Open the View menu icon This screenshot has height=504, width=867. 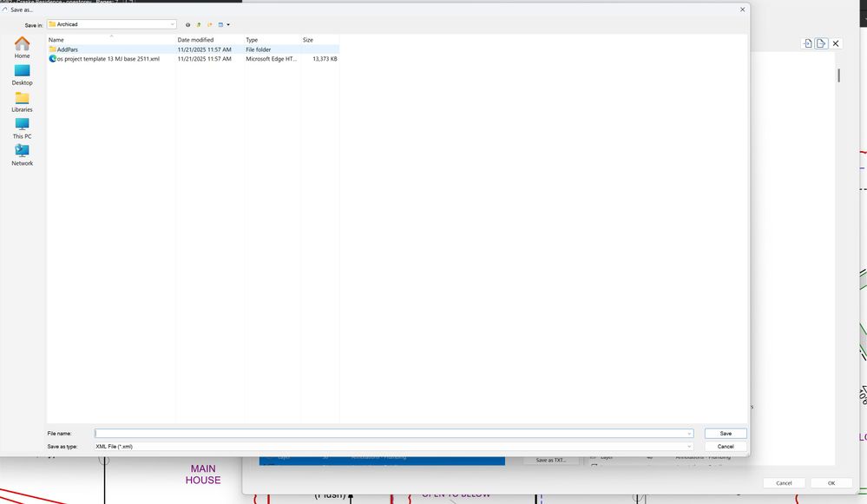point(220,25)
